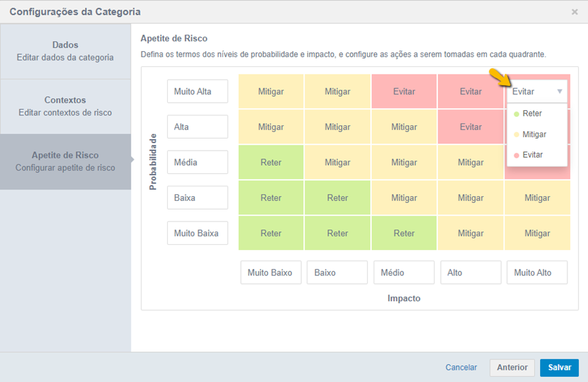Edit the Médio impact label field
The image size is (588, 382).
[404, 273]
